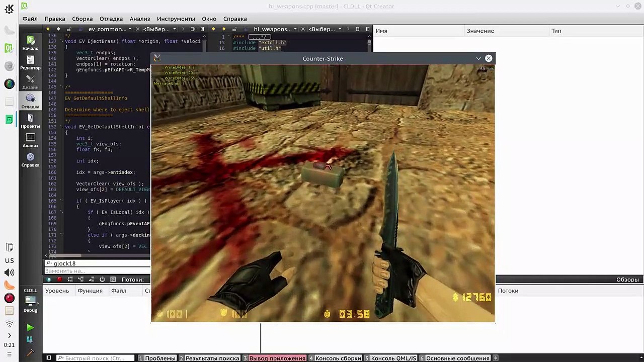Click the CLDLL Debug kit selector
This screenshot has width=644, height=362.
[30, 301]
